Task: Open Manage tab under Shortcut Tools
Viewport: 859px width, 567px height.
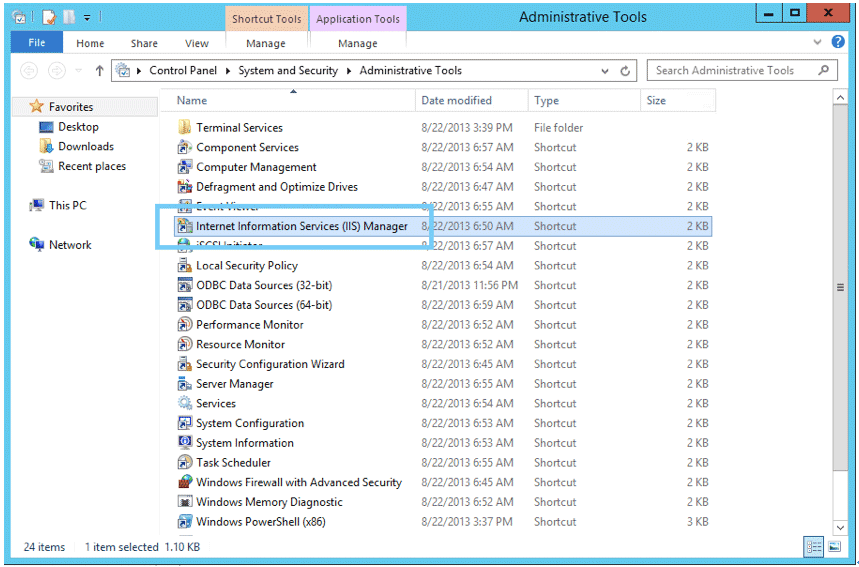Action: [266, 43]
